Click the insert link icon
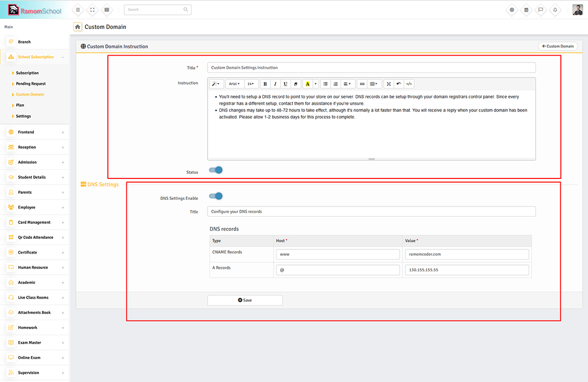 [x=362, y=84]
